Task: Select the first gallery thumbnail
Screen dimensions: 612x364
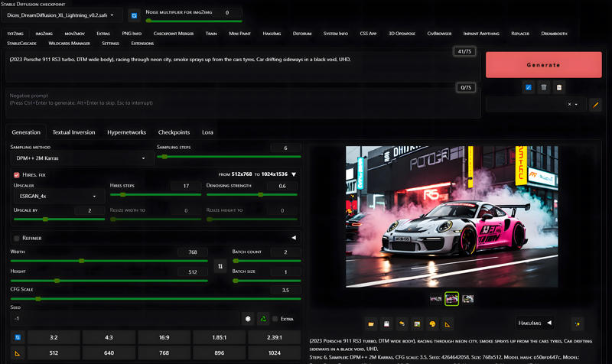Action: [x=435, y=299]
